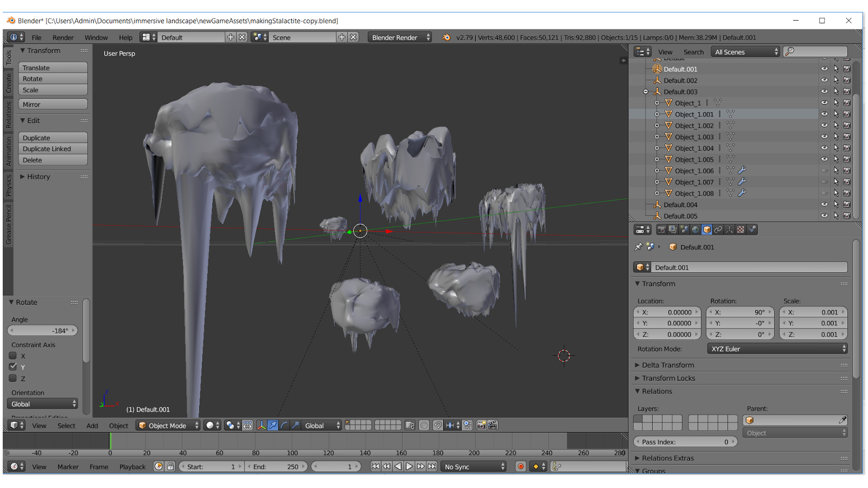Toggle automatic keyframe record button

pos(520,467)
